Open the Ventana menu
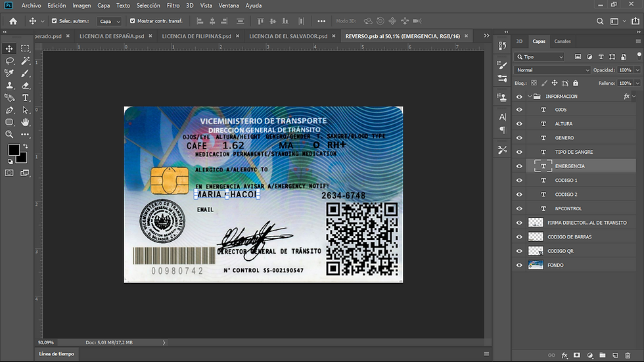The image size is (644, 362). 229,6
